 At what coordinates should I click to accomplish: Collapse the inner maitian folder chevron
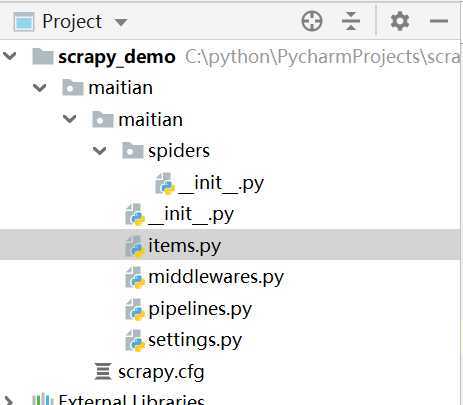coord(70,119)
